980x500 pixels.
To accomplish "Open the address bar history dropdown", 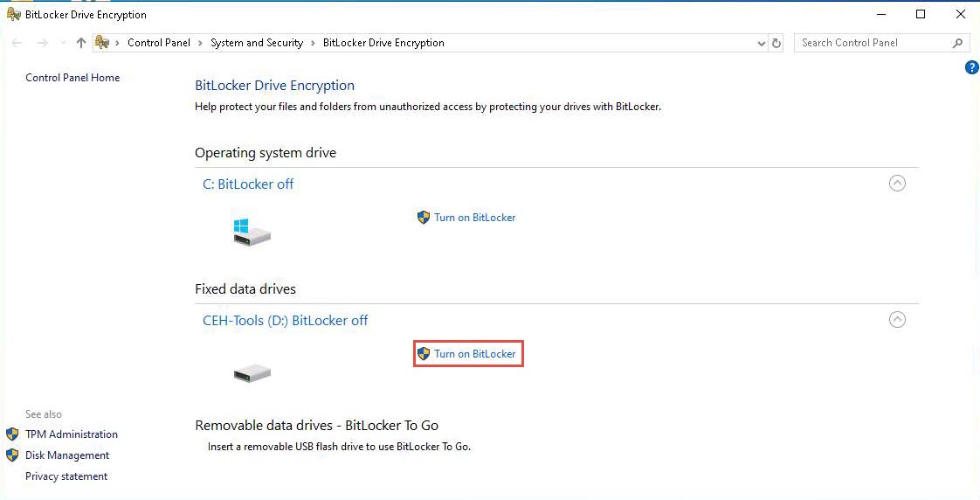I will [761, 43].
